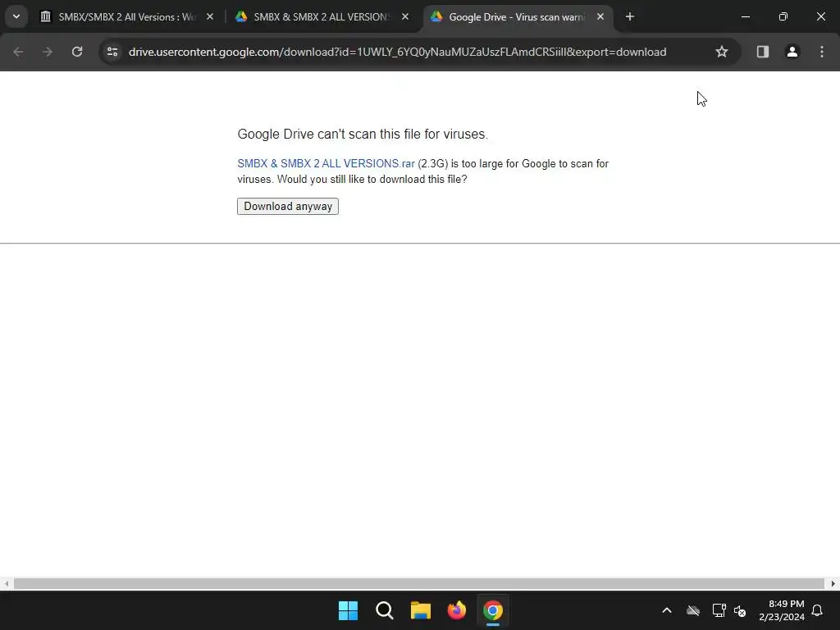840x630 pixels.
Task: Click the muted volume tray icon
Action: [740, 610]
